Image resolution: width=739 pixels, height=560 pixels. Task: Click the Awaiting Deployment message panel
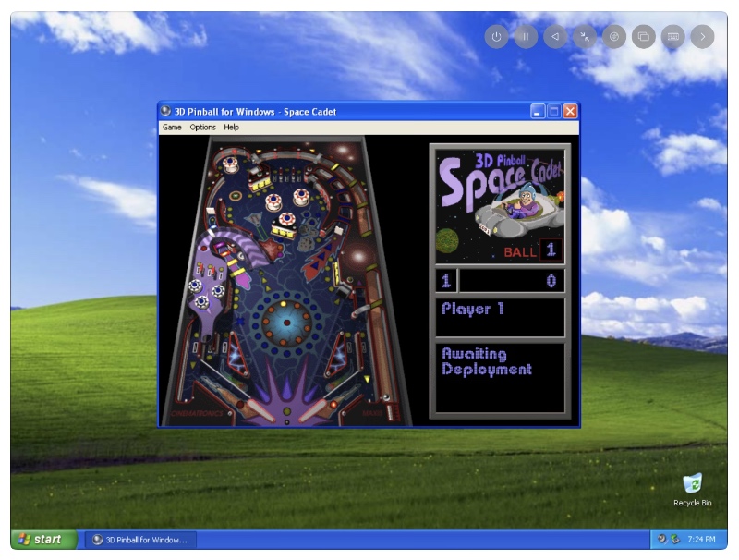[499, 377]
